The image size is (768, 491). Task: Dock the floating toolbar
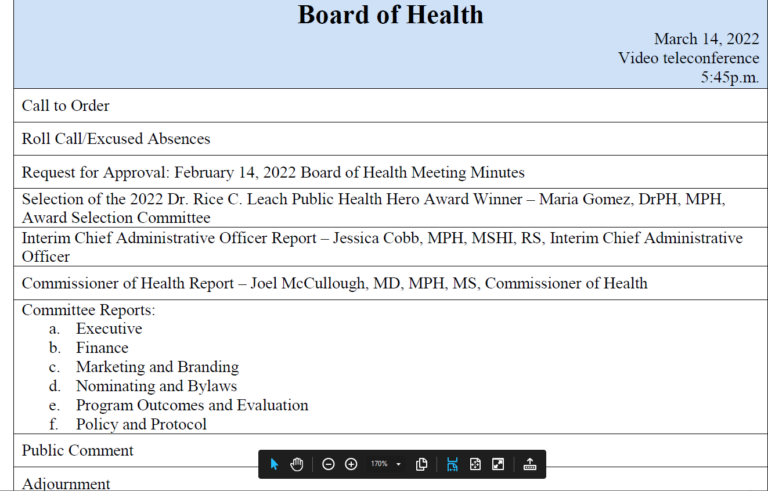point(530,464)
